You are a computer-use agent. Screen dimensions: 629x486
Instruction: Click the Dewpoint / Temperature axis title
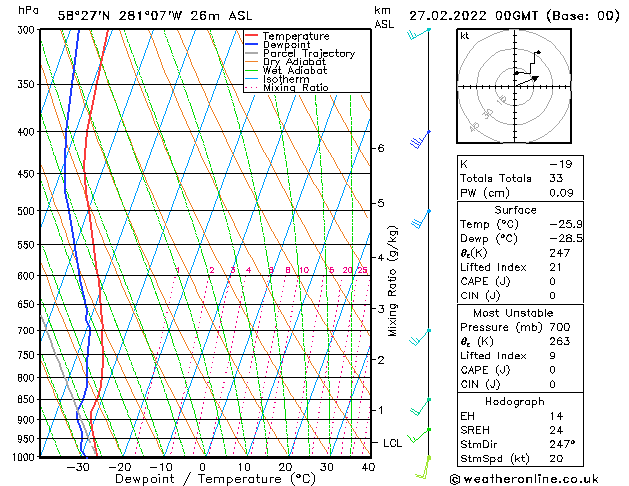click(215, 479)
